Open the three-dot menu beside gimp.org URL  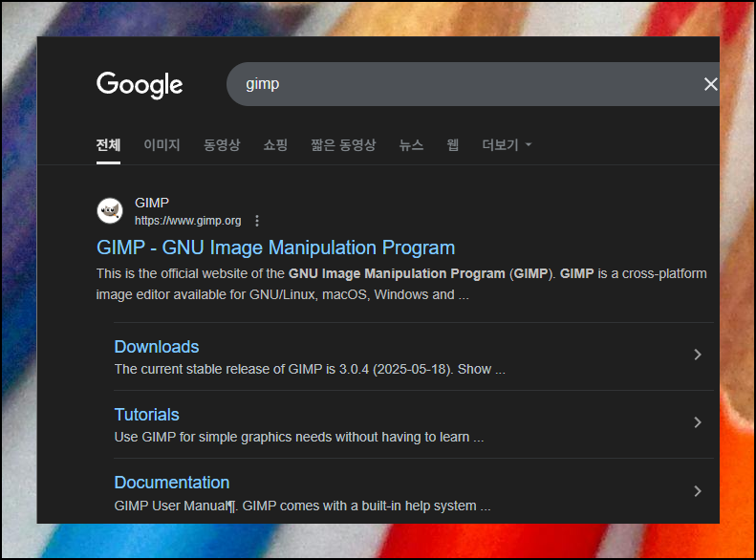coord(257,221)
